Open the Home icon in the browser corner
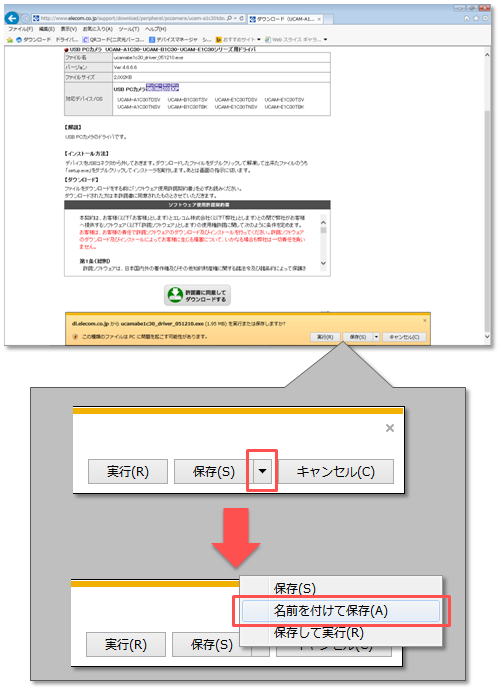The height and width of the screenshot is (691, 501). click(468, 19)
